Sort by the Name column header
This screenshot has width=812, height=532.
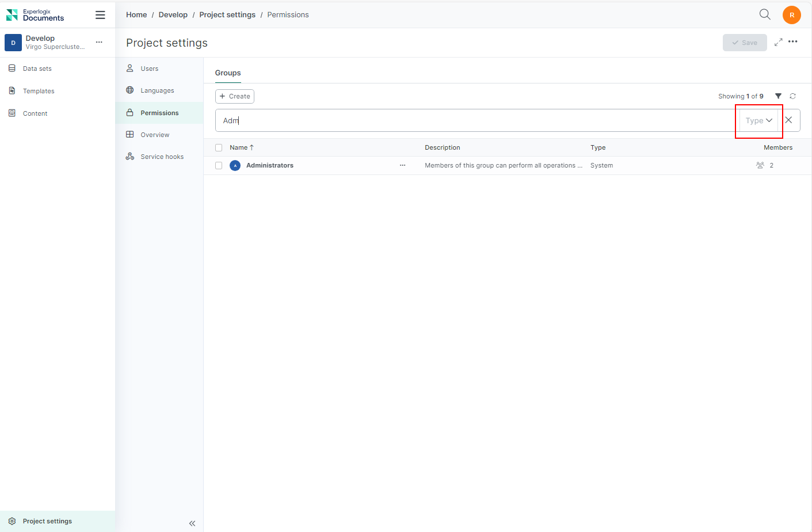pyautogui.click(x=242, y=147)
